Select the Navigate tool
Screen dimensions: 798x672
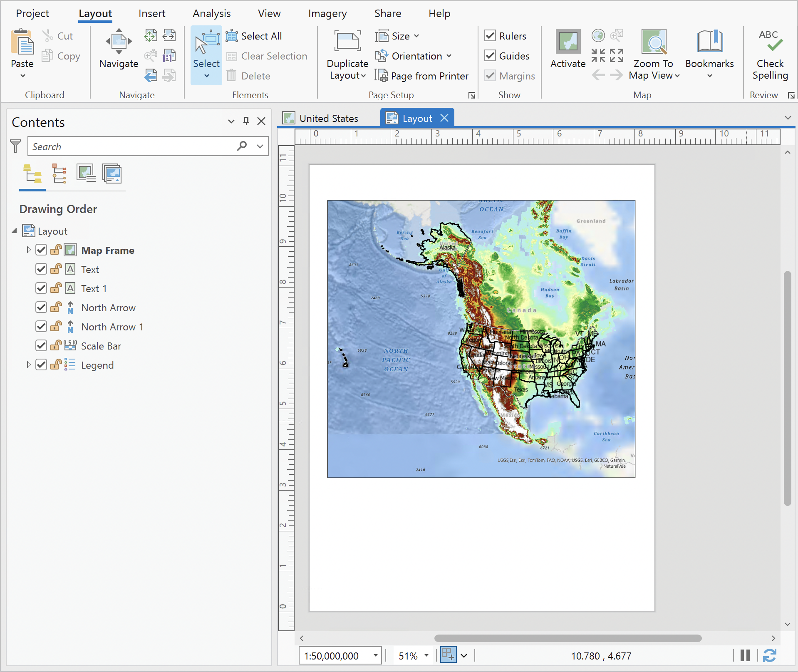point(119,42)
